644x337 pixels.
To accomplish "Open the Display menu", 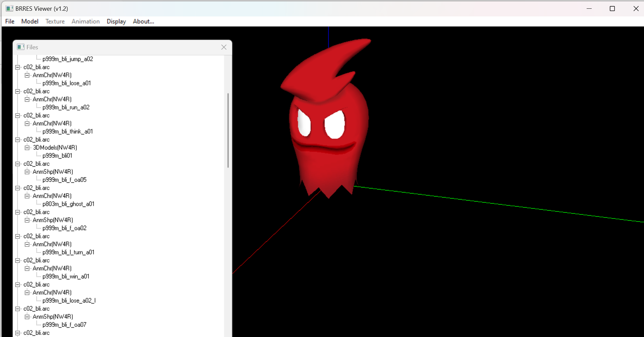I will tap(116, 21).
